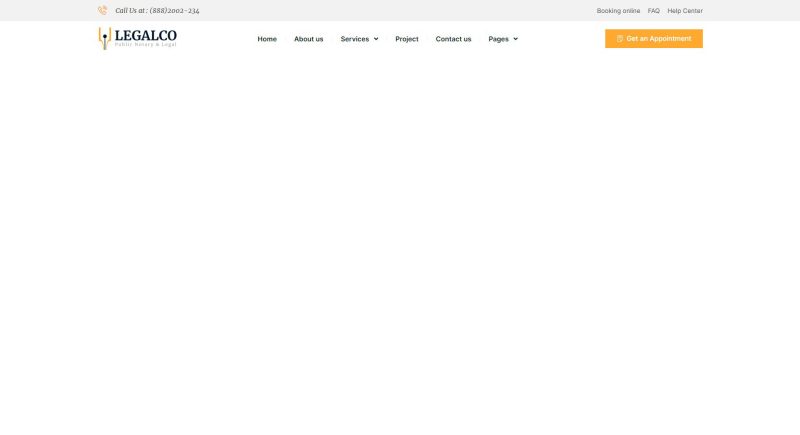Open the Home menu item
800x435 pixels.
click(267, 39)
